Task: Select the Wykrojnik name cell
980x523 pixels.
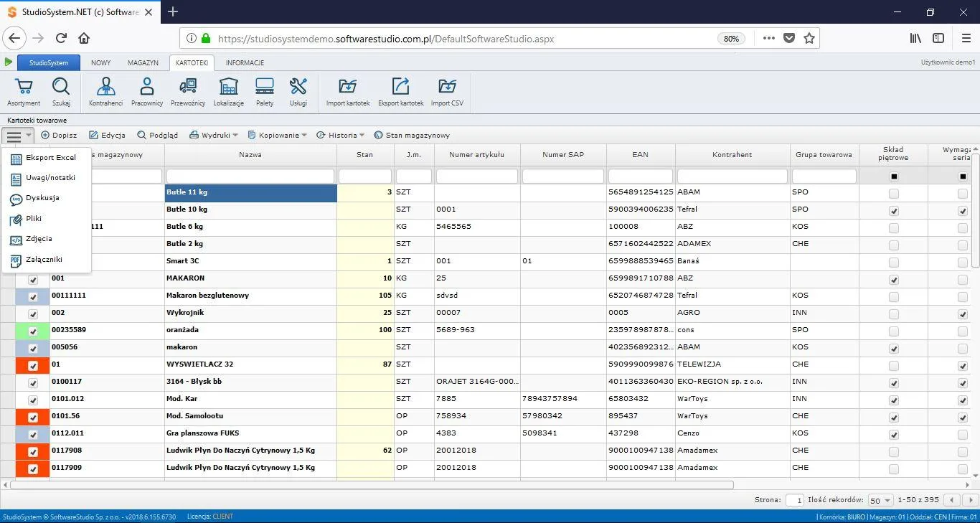Action: pos(250,313)
